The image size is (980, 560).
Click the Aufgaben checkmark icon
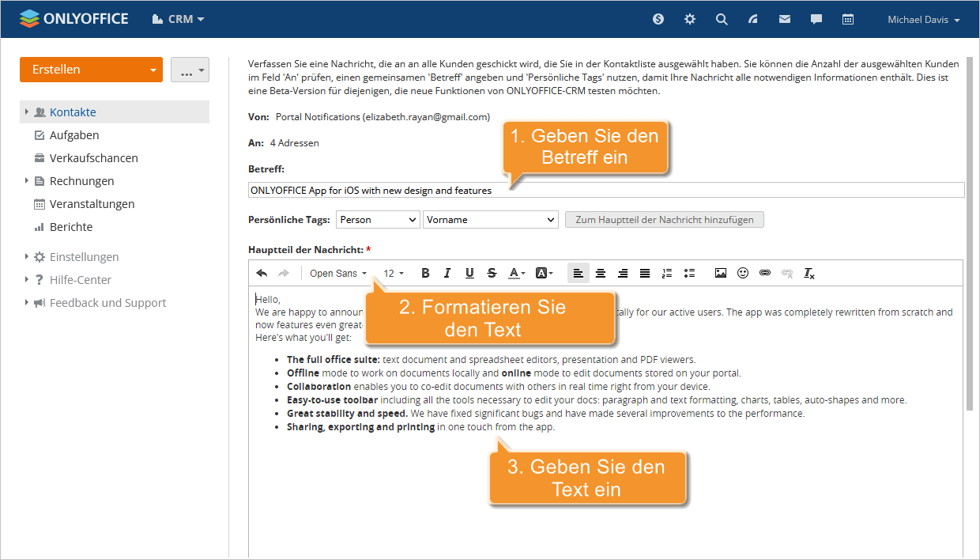click(40, 135)
